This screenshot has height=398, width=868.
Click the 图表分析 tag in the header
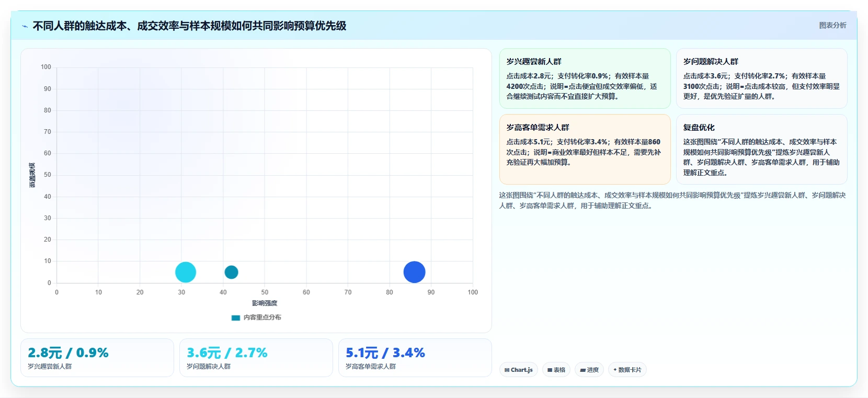point(832,25)
